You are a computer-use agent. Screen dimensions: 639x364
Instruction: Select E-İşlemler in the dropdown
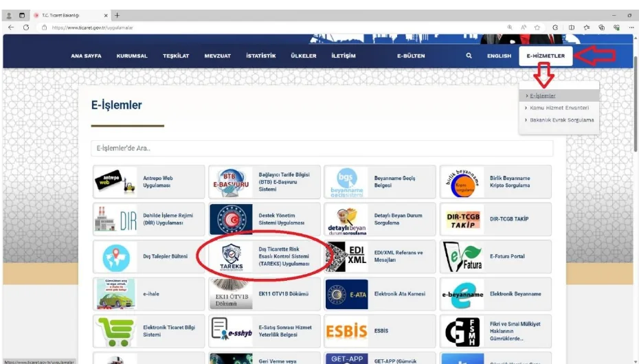point(559,95)
